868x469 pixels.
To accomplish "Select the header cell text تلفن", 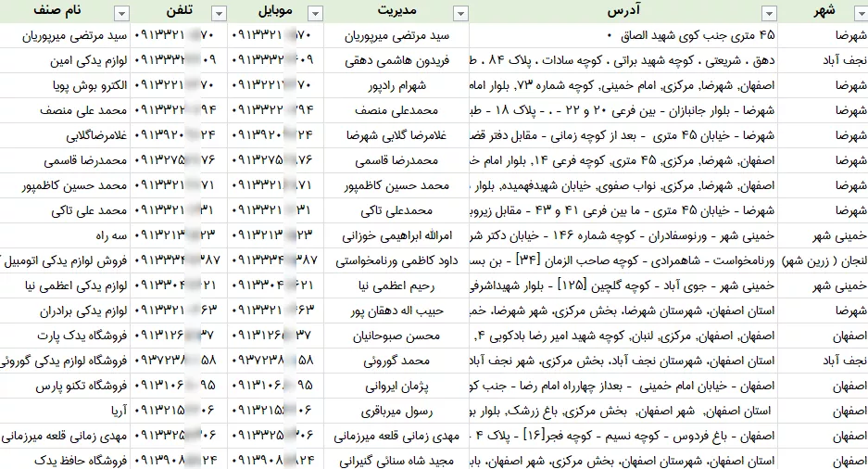I will (180, 10).
